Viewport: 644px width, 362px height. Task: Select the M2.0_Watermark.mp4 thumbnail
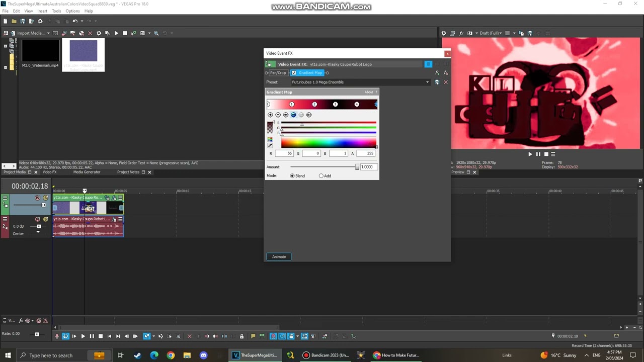pos(40,51)
